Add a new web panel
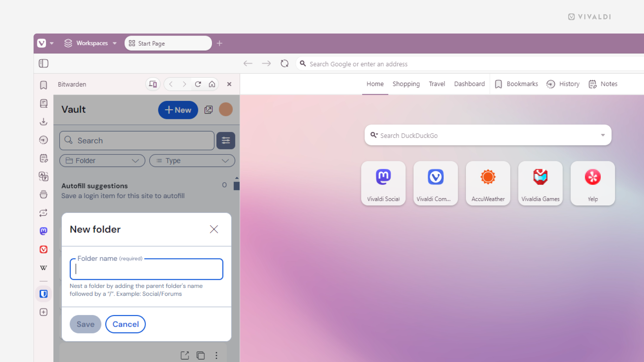The height and width of the screenshot is (362, 644). tap(44, 312)
